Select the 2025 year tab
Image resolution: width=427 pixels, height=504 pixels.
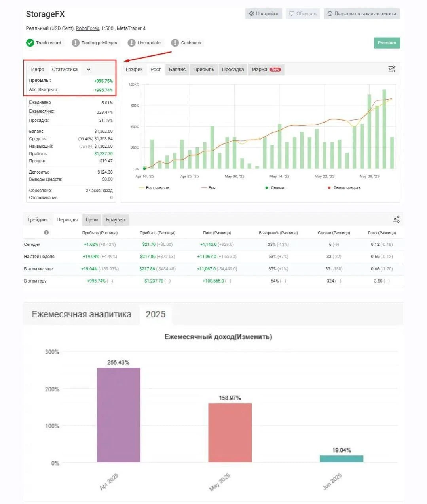point(155,314)
